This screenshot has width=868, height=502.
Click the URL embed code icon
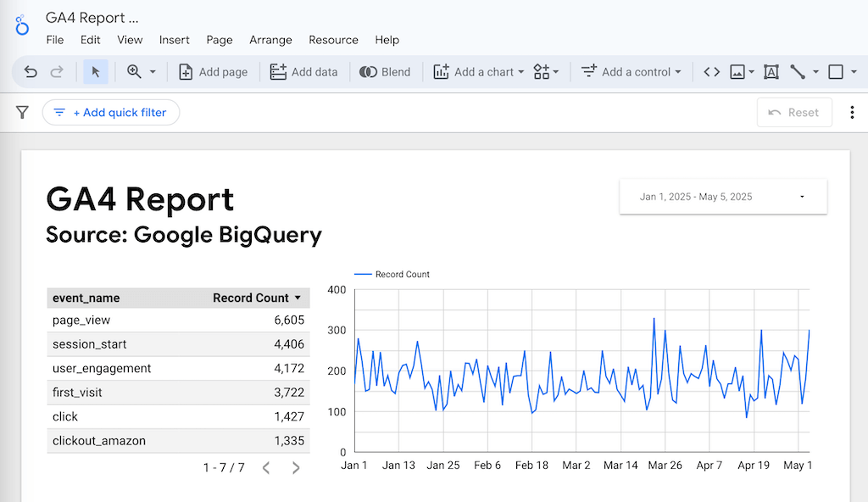[711, 72]
